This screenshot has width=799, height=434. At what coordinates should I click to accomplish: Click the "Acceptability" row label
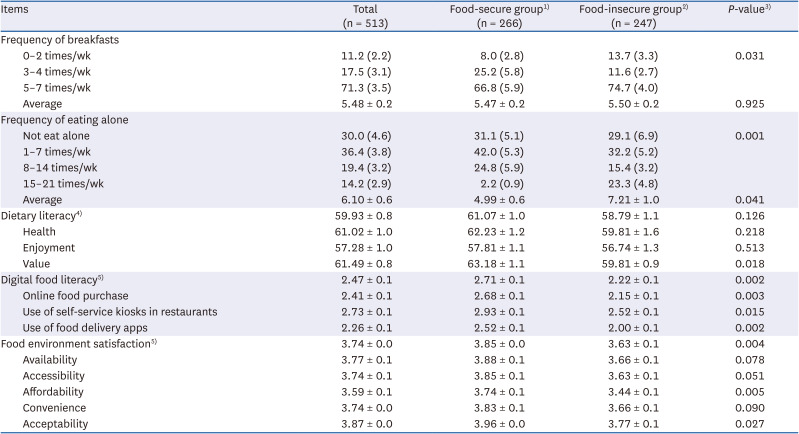point(56,424)
